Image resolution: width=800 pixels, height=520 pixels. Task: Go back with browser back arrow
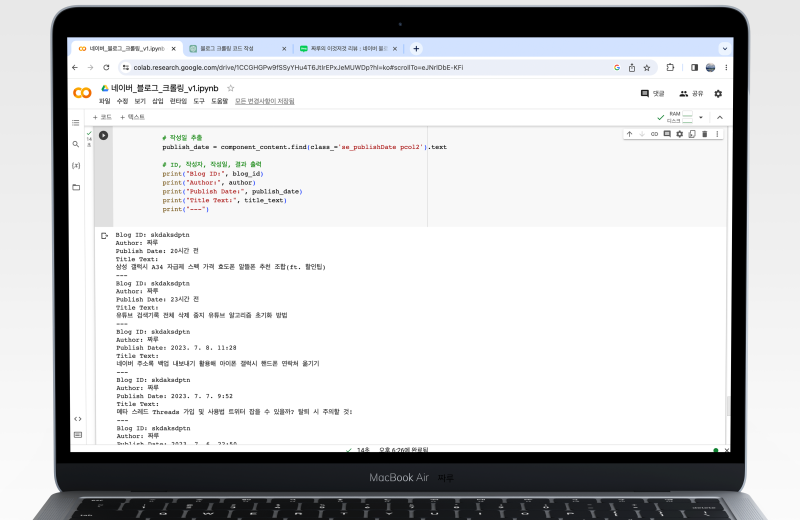pyautogui.click(x=75, y=67)
